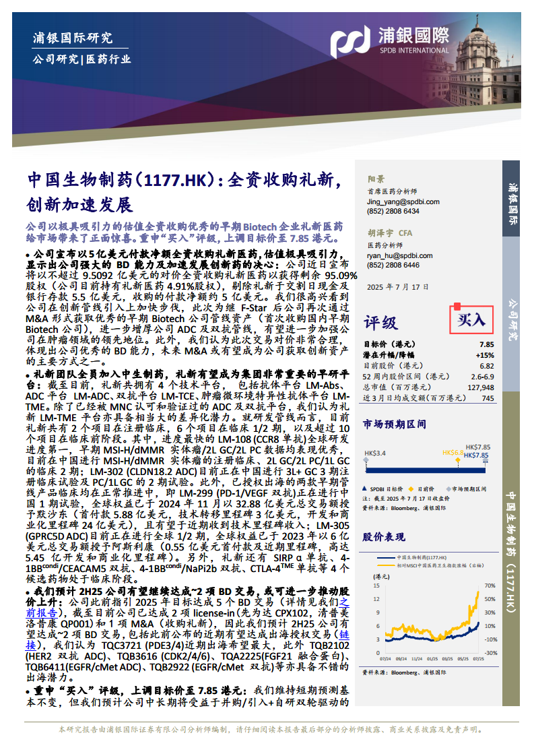Click the 评级 heading
534x756 pixels.
tap(380, 323)
